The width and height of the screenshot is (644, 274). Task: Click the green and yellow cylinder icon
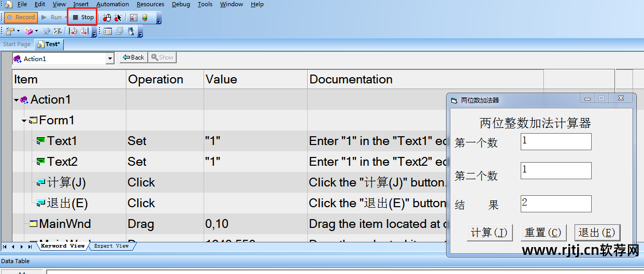145,18
